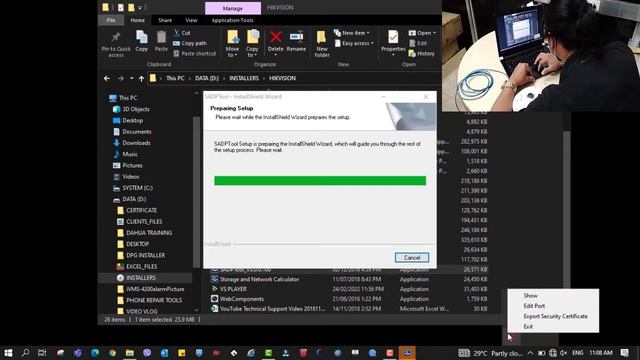Click the webcam video overlay thumbnail
The width and height of the screenshot is (640, 360).
click(541, 56)
